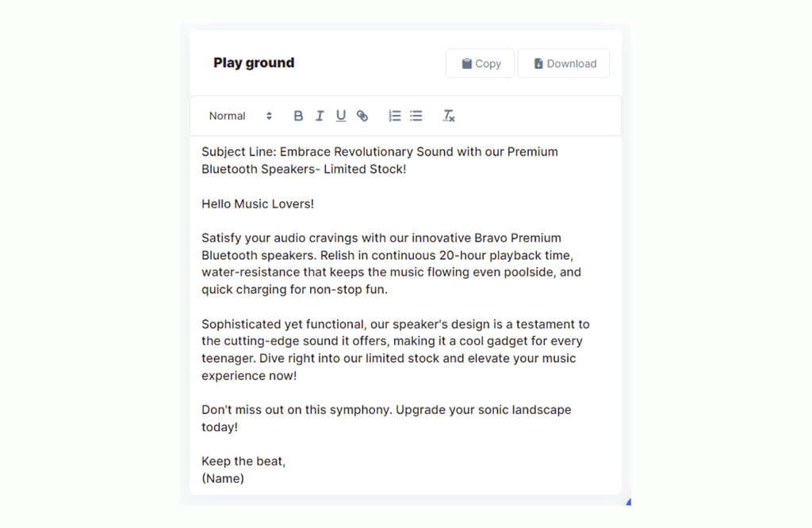Download the playground content

point(563,63)
